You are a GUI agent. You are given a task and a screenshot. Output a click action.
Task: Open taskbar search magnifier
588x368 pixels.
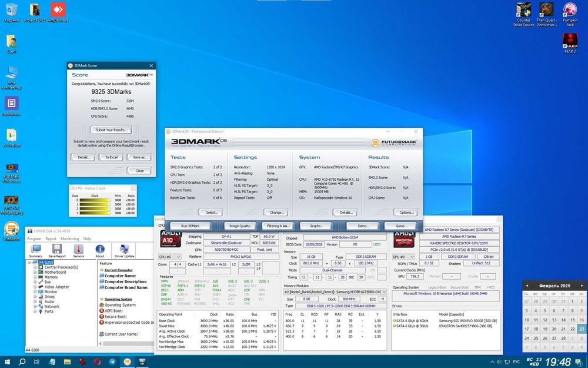pos(22,362)
